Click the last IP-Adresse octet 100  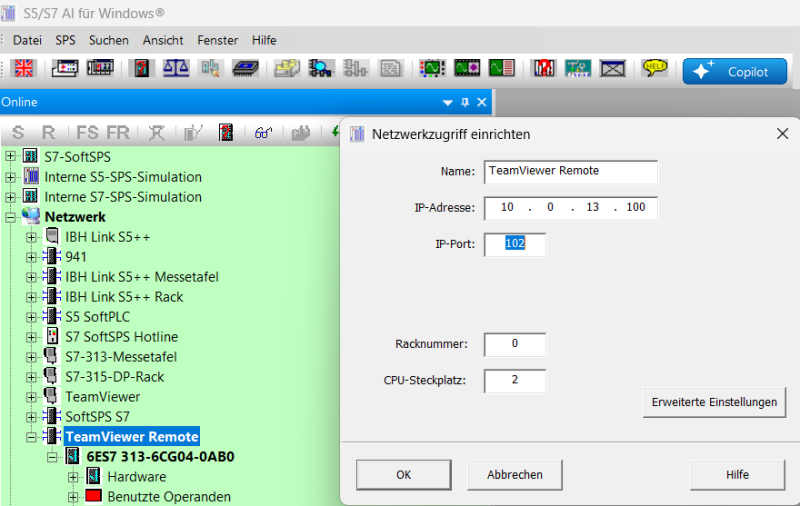(x=636, y=207)
